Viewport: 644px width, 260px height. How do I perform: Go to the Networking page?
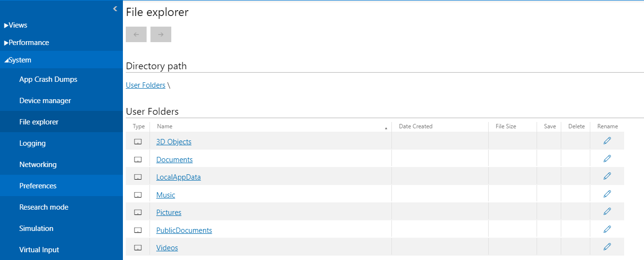click(x=38, y=165)
